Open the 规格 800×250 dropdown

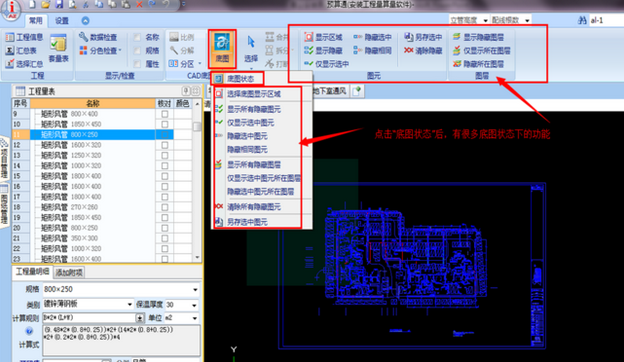[x=195, y=289]
